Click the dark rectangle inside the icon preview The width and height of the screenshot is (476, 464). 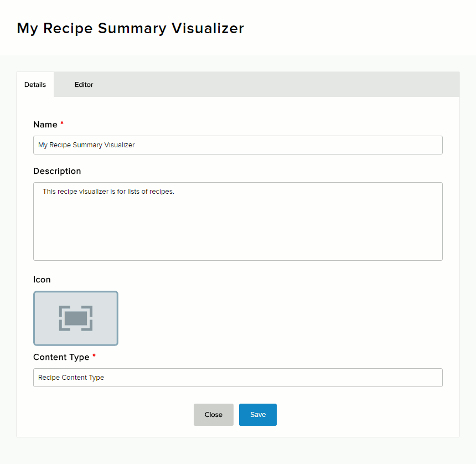(x=76, y=318)
